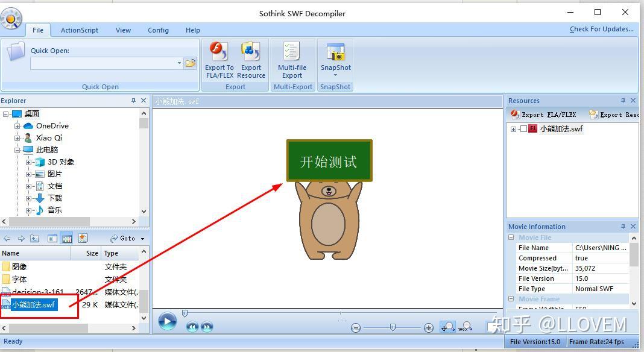
Task: Expand the 小熊加法.swf resource tree node
Action: 513,129
